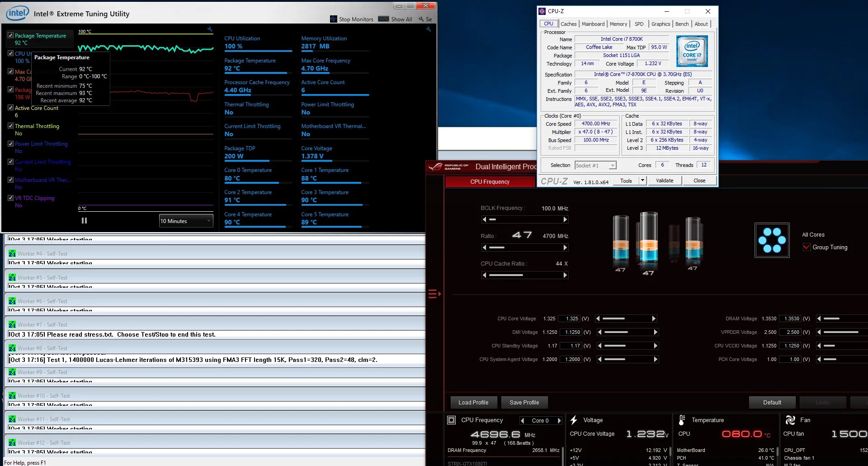Click the wrench settings icon above graph
Image resolution: width=868 pixels, height=466 pixels.
[210, 29]
